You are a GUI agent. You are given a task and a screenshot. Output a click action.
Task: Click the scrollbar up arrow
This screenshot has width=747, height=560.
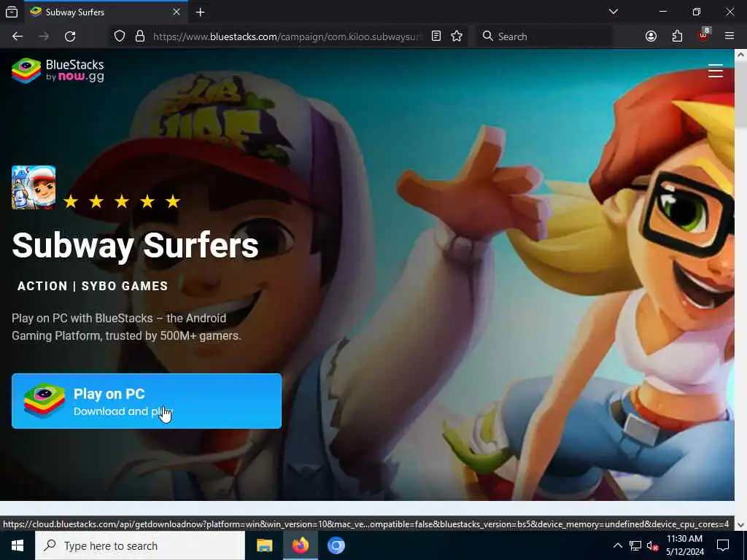pyautogui.click(x=740, y=55)
